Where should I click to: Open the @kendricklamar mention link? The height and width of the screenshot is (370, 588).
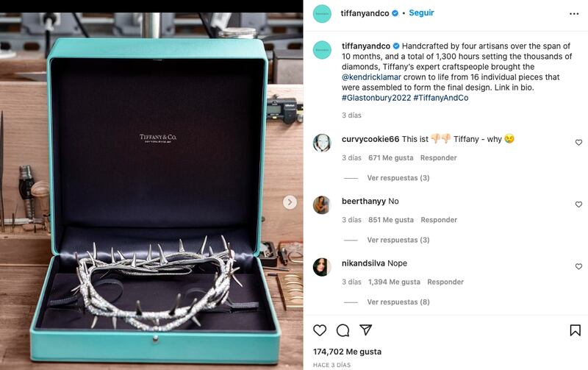tap(371, 77)
